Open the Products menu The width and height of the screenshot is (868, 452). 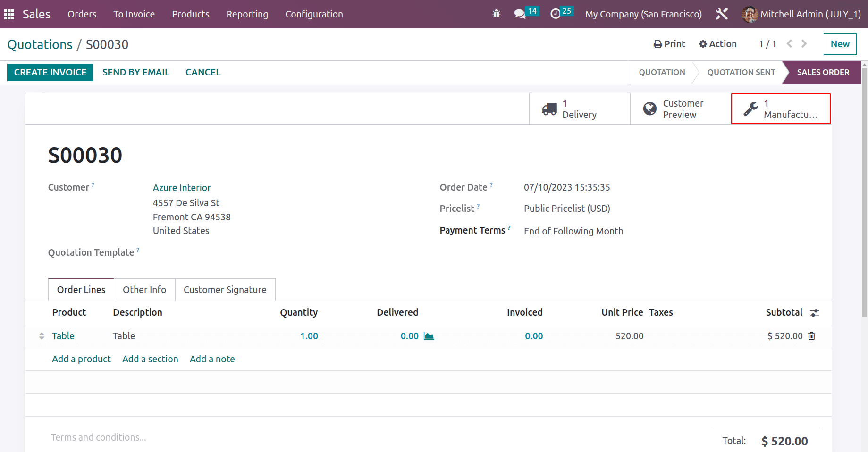pyautogui.click(x=191, y=14)
